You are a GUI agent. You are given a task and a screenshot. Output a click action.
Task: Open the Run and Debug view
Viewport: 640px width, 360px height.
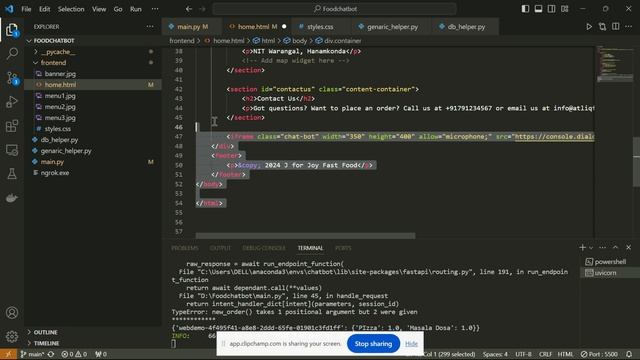click(12, 102)
